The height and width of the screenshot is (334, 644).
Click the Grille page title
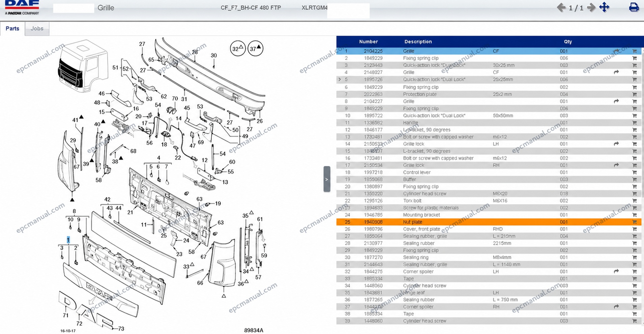coord(106,8)
